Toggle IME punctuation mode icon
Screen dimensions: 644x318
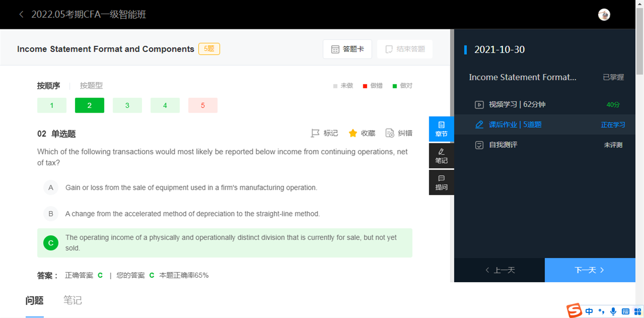601,311
